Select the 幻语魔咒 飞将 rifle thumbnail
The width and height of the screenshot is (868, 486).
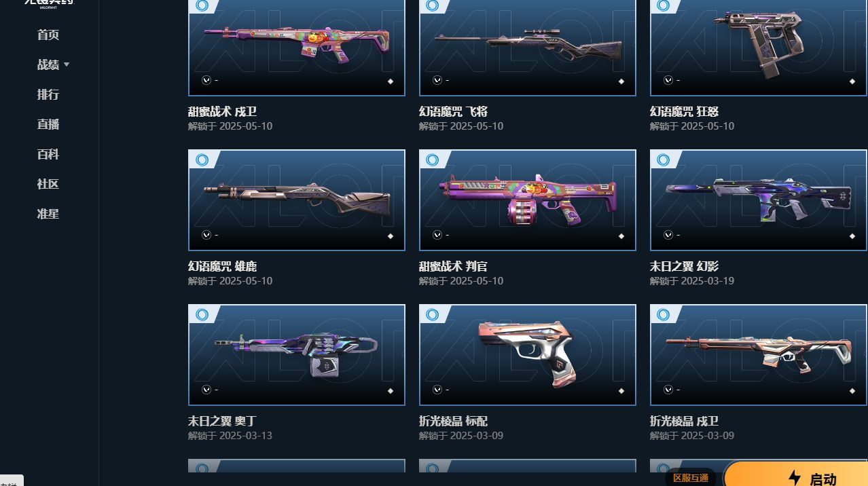tap(528, 46)
